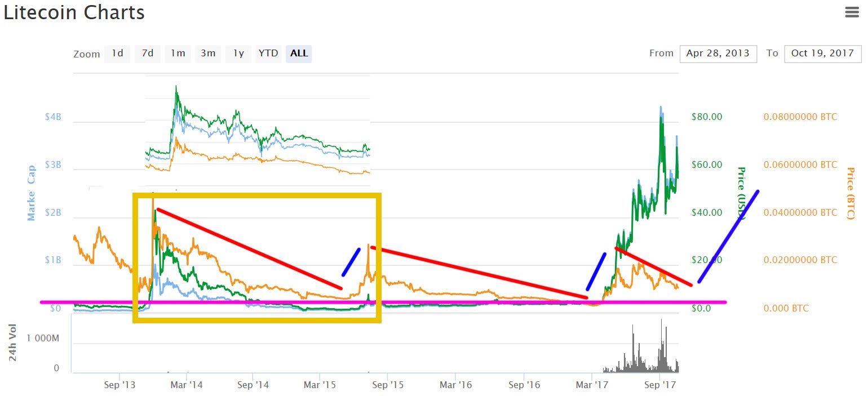868x396 pixels.
Task: Set zoom range to 3m
Action: (209, 54)
